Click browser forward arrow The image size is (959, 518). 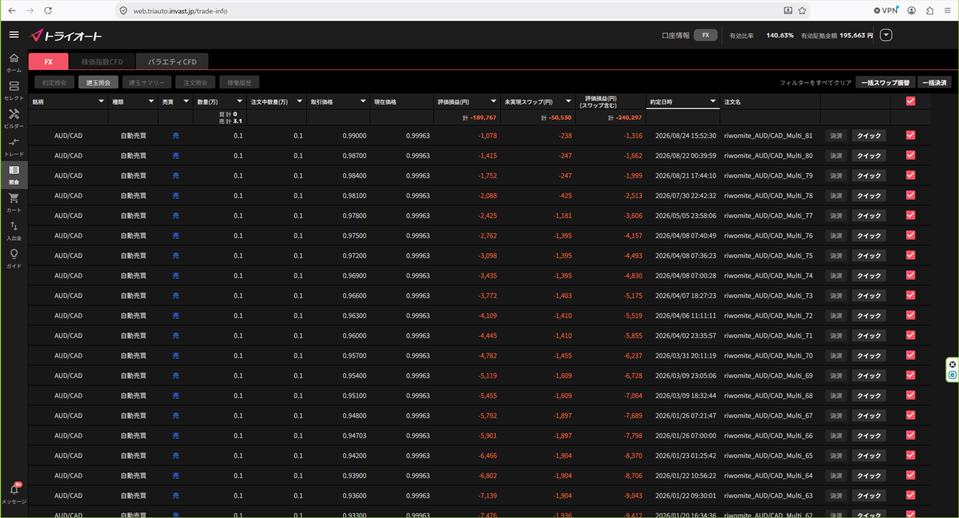point(29,10)
